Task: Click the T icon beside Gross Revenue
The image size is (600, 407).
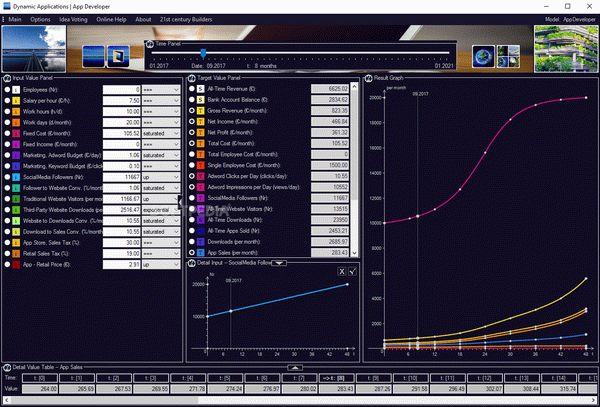Action: click(201, 111)
